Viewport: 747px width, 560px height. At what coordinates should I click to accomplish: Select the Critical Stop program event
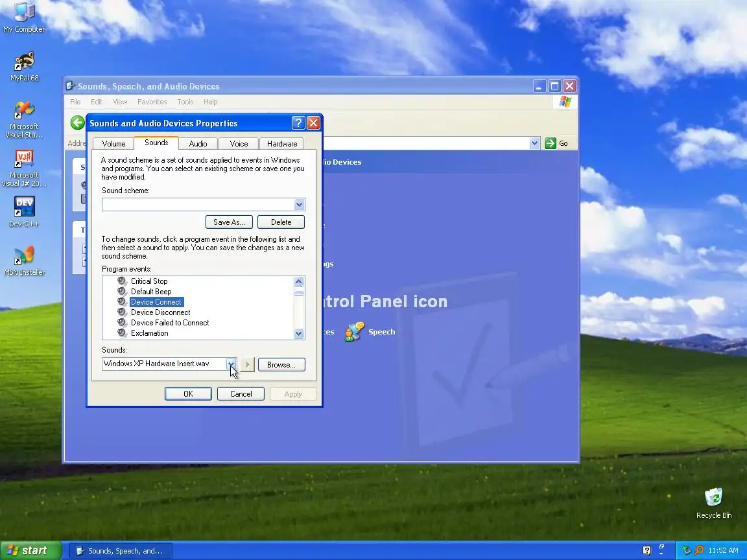(149, 281)
